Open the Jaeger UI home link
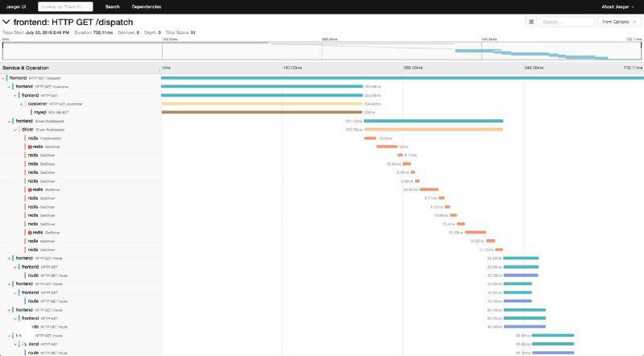Viewport: 644px width, 356px height. tap(15, 6)
